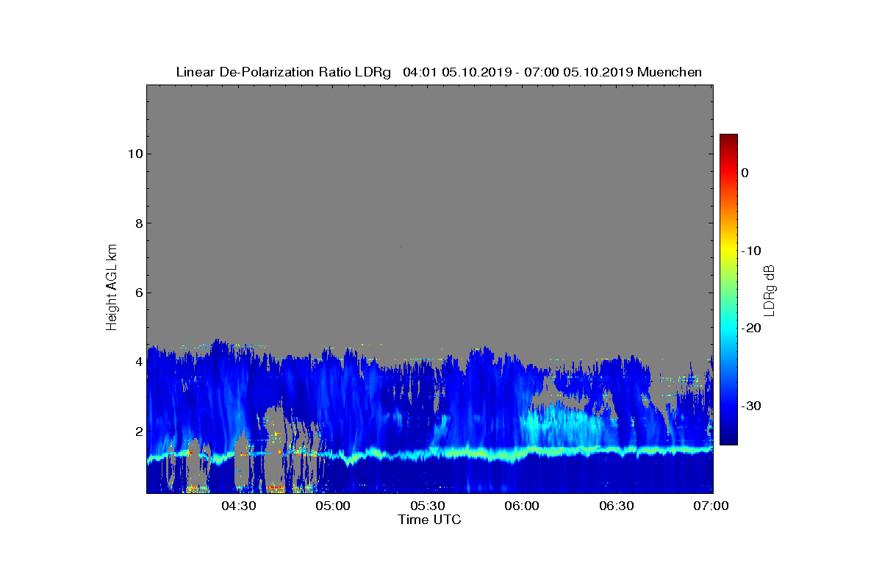Click the colorbar tick label '-20'

[x=751, y=329]
